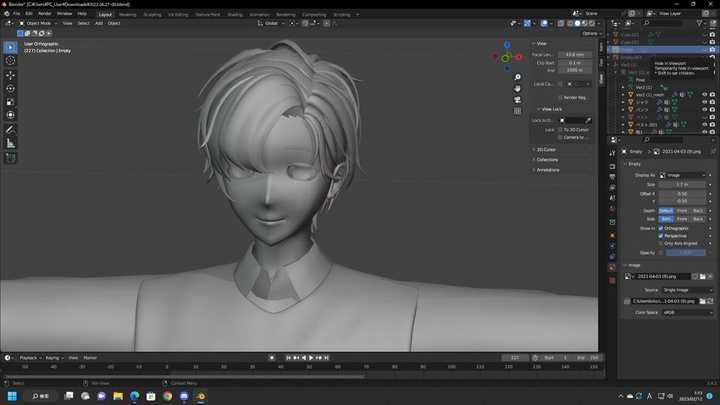Open the Object Mode dropdown

pyautogui.click(x=37, y=23)
